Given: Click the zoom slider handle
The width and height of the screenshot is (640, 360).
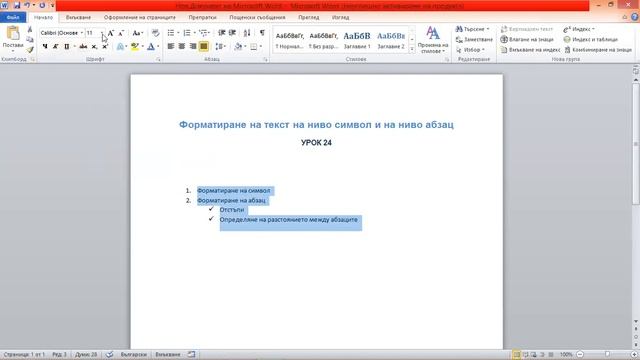Looking at the screenshot, I should 607,354.
